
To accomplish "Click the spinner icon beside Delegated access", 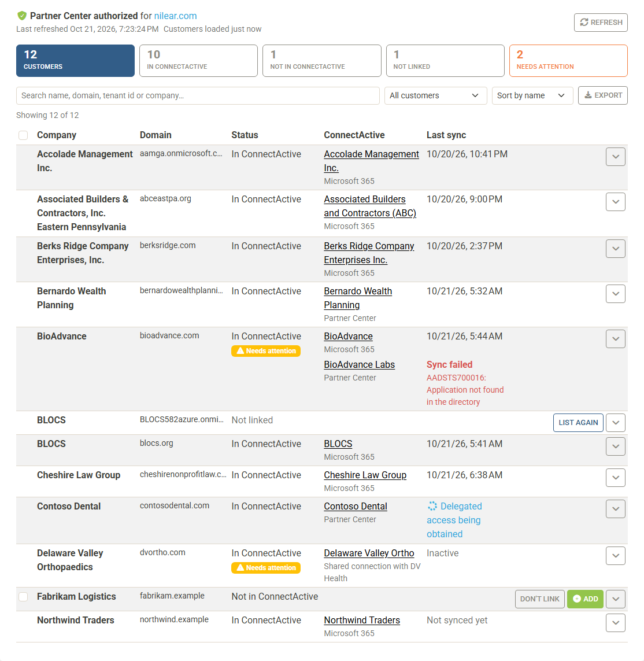I will click(432, 506).
